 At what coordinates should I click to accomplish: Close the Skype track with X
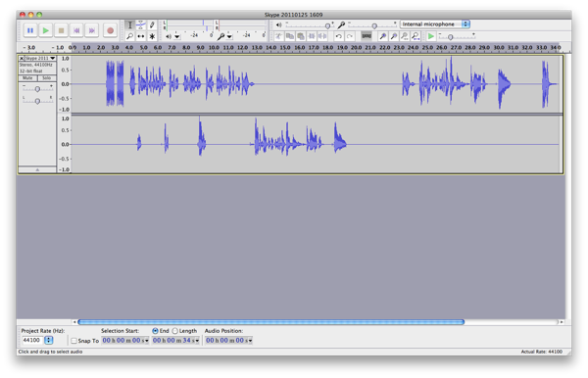point(22,58)
